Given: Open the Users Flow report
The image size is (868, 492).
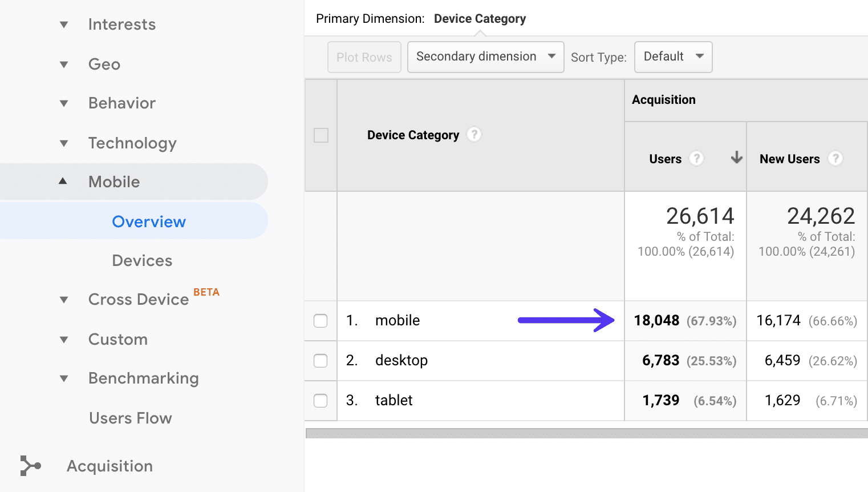Looking at the screenshot, I should click(x=130, y=418).
